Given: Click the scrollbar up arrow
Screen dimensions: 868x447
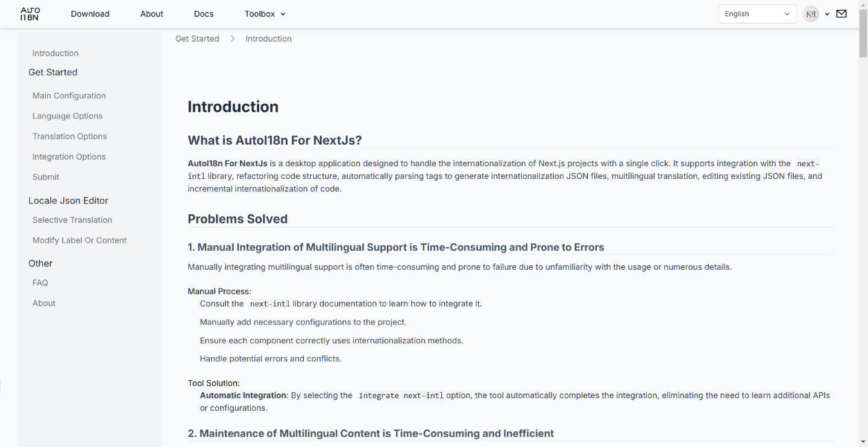Looking at the screenshot, I should (863, 4).
